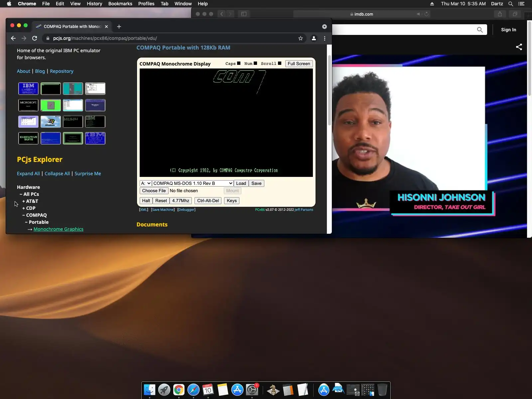Select the A: drive dropdown
Screen dimensions: 532x399
pos(146,183)
